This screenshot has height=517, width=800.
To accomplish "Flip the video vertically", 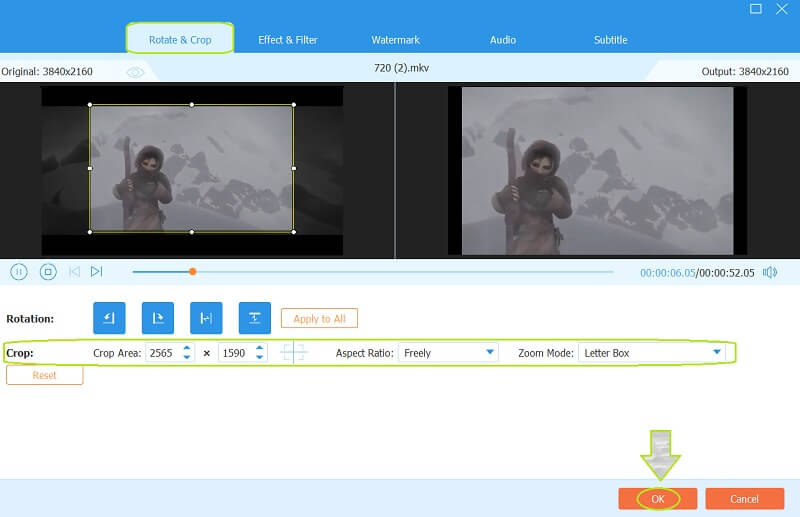I will pos(255,318).
